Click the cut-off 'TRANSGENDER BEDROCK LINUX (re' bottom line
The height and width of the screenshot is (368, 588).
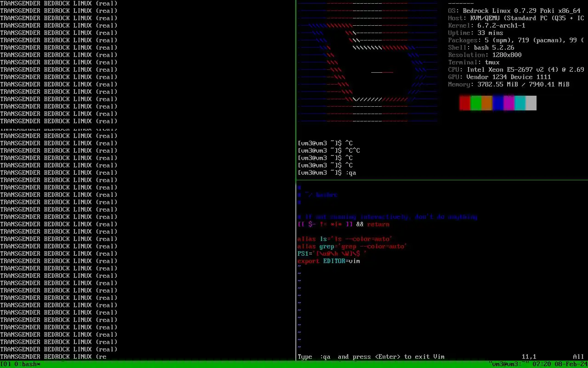point(53,356)
